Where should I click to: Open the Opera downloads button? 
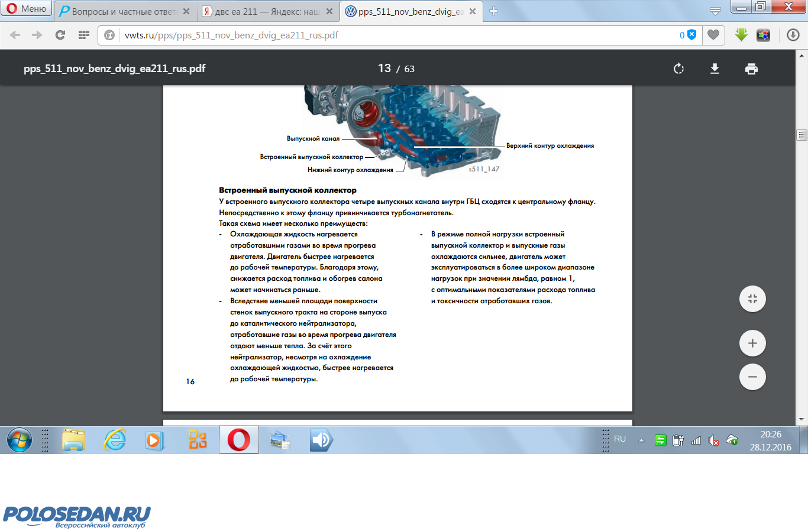(793, 35)
